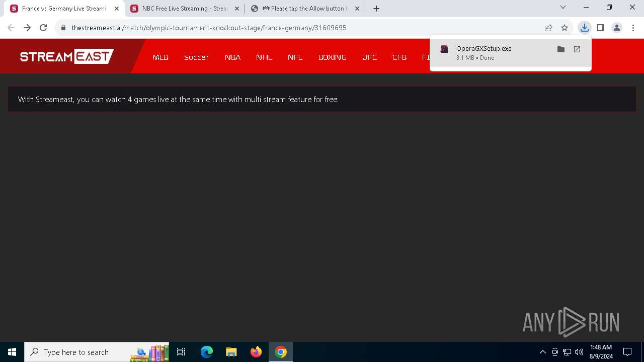The image size is (644, 362).
Task: Launch Firefox from the taskbar
Action: pos(256,352)
